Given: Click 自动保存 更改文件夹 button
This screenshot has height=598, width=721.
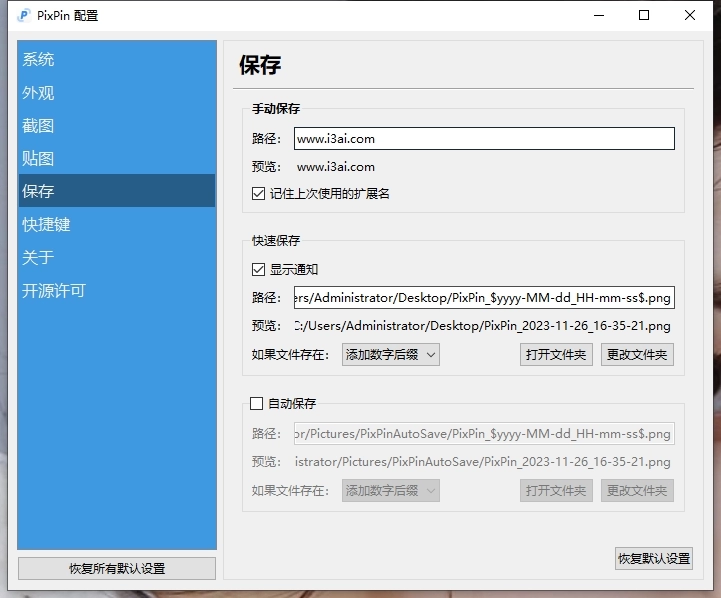Looking at the screenshot, I should pyautogui.click(x=637, y=490).
